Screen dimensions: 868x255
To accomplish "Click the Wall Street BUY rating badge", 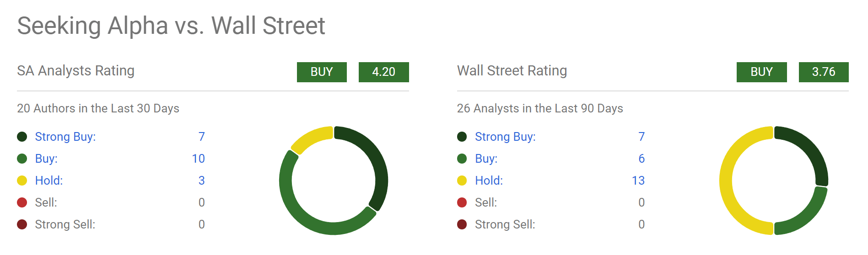I will tap(761, 72).
